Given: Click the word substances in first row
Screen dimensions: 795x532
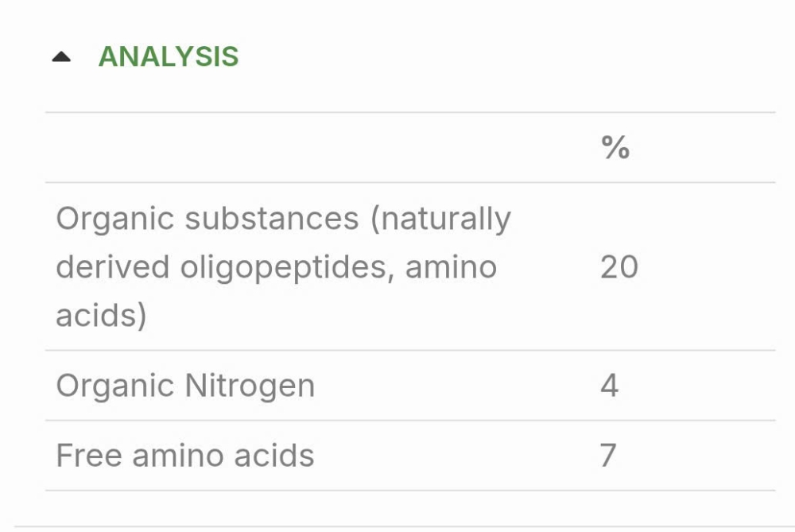Looking at the screenshot, I should [272, 219].
